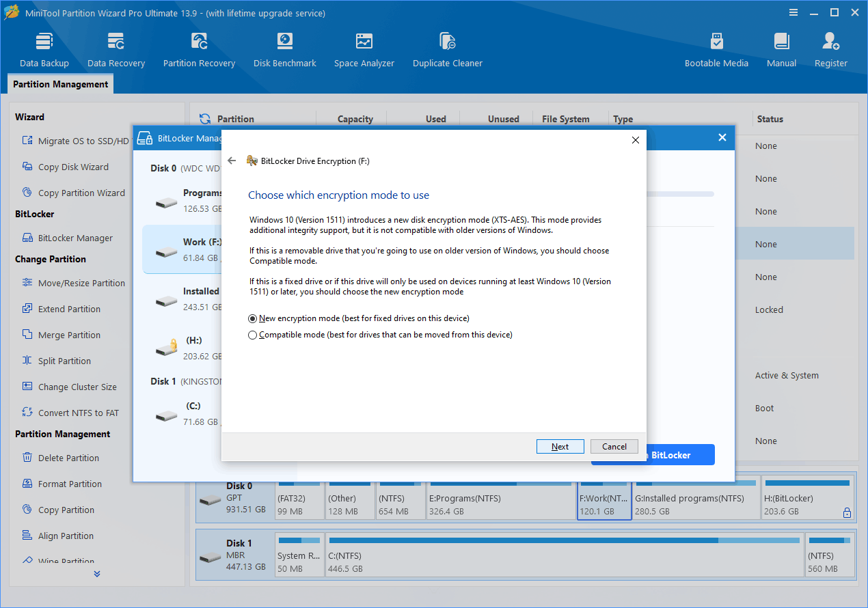
Task: Select 560 MB NTFS block on Disk 1
Action: tap(830, 555)
